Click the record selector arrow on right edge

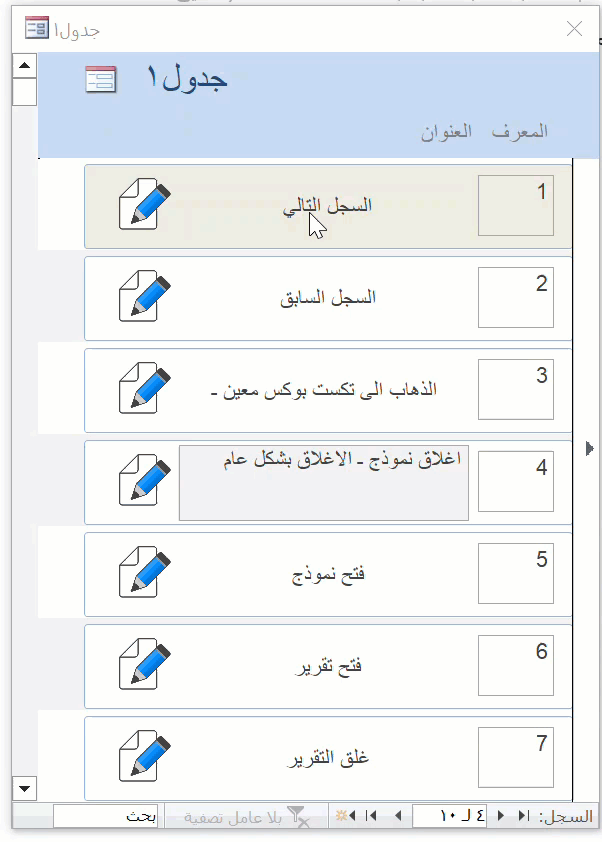pos(589,448)
